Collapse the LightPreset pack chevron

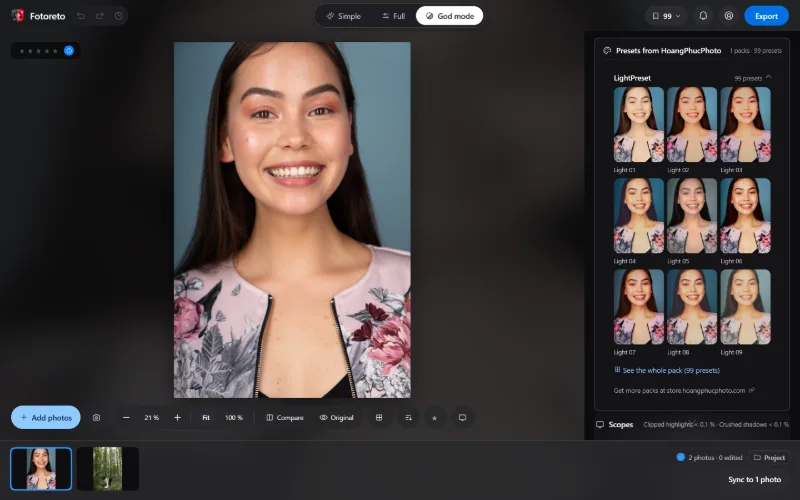tap(768, 77)
